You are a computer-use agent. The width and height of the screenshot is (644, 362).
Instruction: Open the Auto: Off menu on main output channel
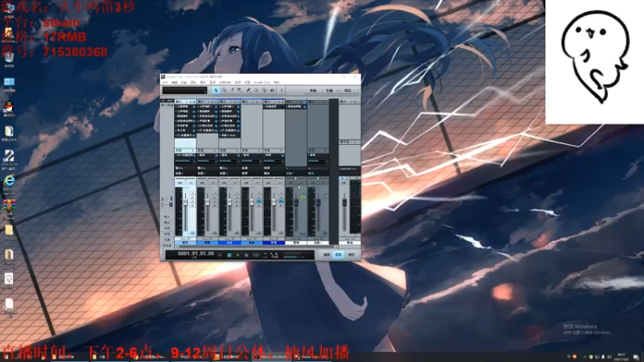[349, 239]
